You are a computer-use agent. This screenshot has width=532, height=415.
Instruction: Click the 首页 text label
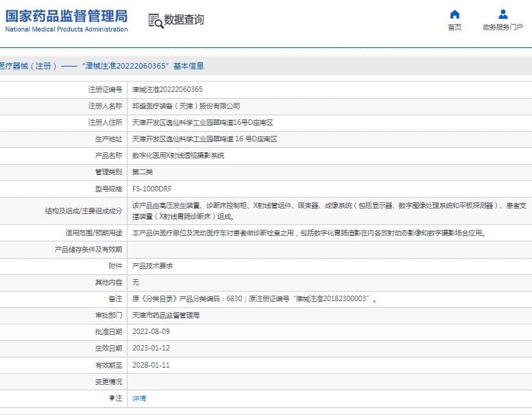click(455, 27)
